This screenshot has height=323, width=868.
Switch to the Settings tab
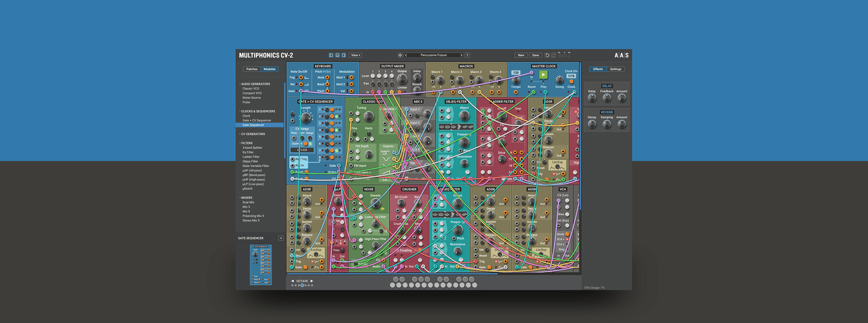(x=616, y=69)
